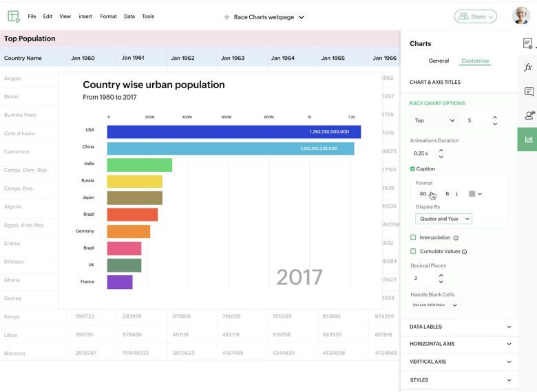Enable the Cumulate Values checkbox
The image size is (537, 392).
click(x=413, y=251)
